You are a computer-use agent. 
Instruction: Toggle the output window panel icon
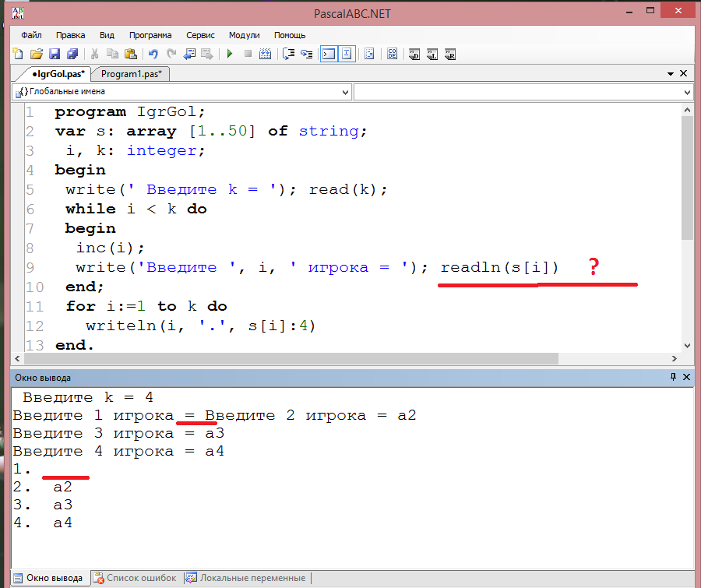329,54
